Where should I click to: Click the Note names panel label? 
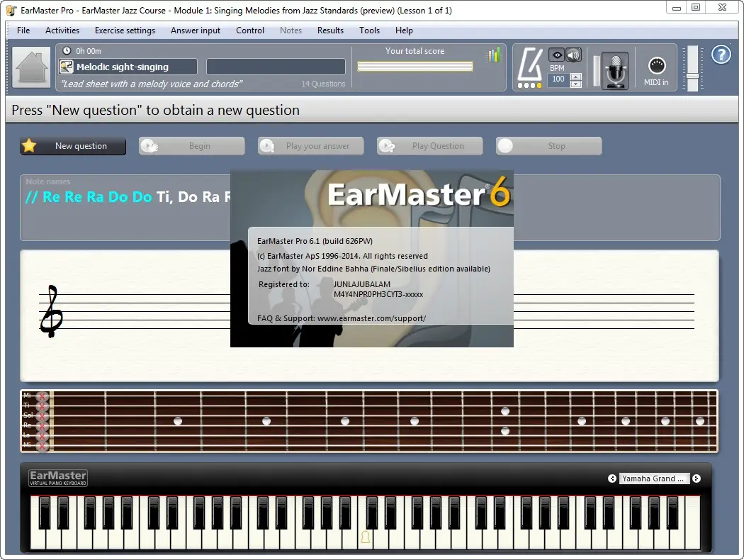click(x=48, y=181)
